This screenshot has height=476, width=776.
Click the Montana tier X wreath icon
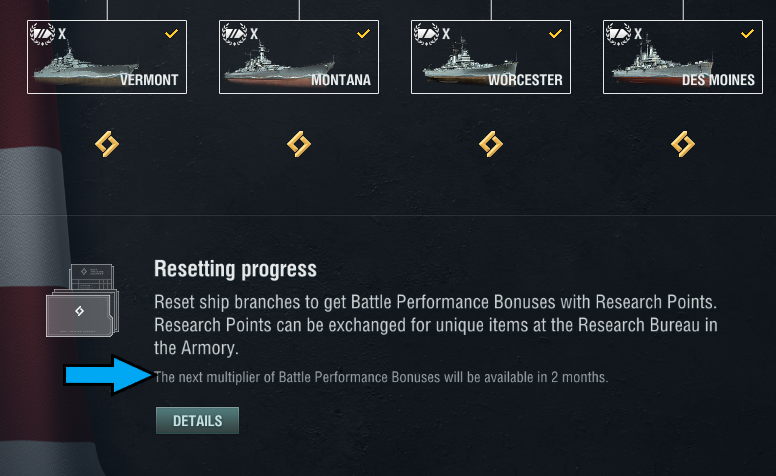tap(235, 34)
